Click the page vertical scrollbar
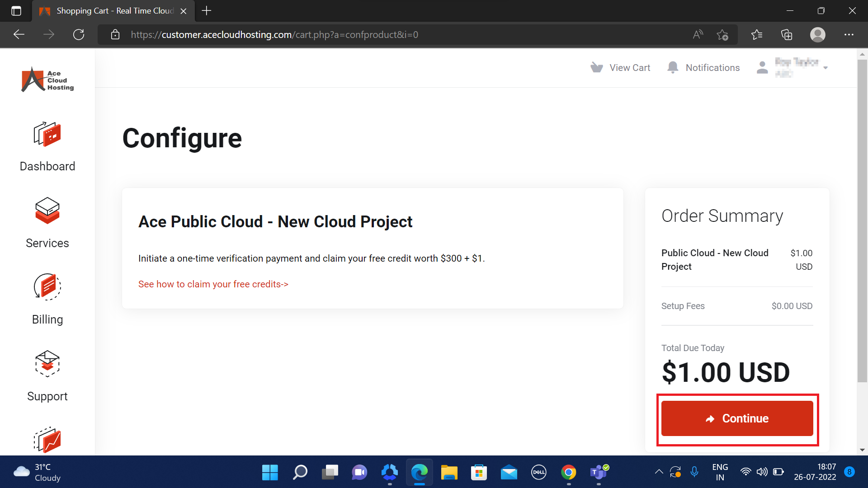This screenshot has height=488, width=868. click(862, 221)
